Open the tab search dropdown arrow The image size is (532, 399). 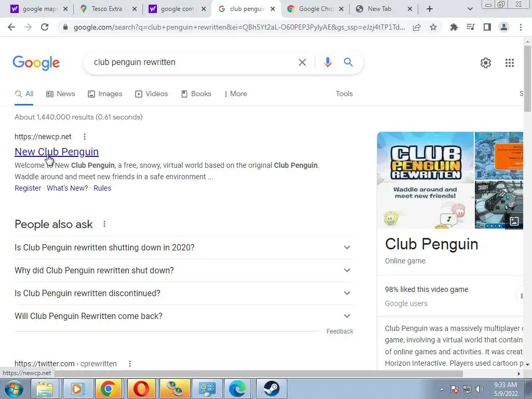click(470, 9)
